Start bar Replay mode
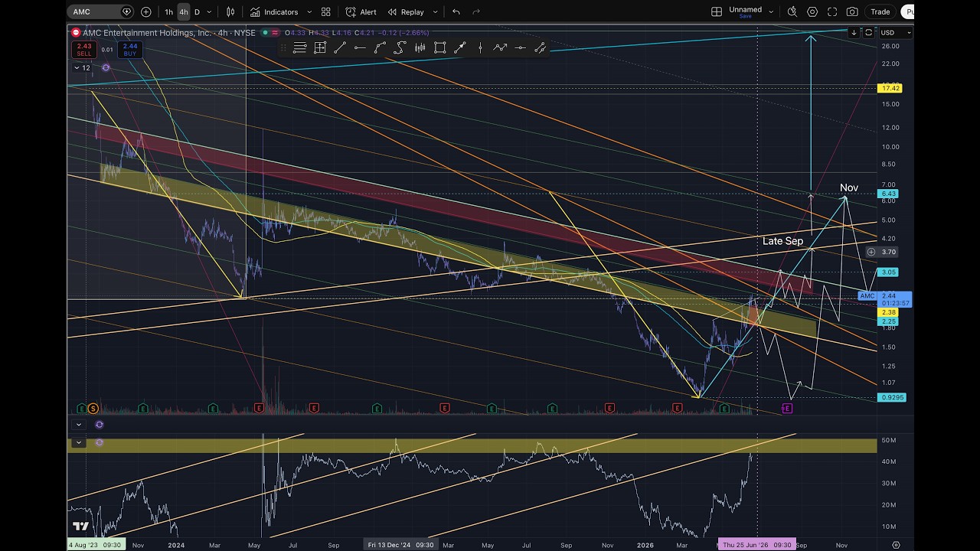The image size is (980, 551). click(406, 11)
